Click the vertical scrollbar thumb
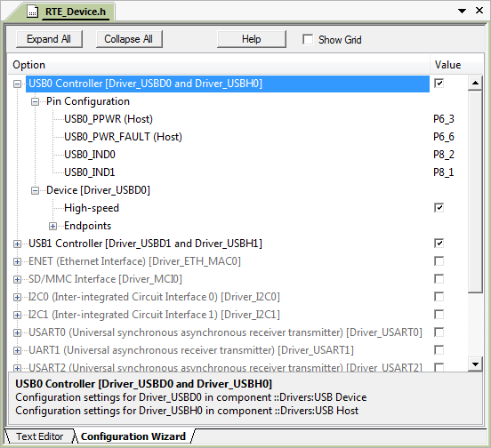491x448 pixels. [x=475, y=192]
